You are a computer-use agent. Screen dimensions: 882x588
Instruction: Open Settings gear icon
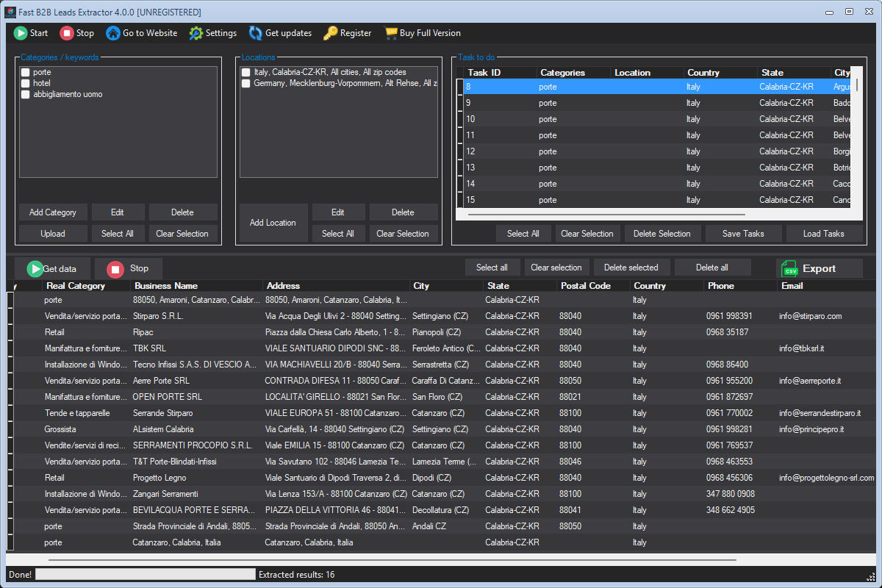click(x=196, y=33)
